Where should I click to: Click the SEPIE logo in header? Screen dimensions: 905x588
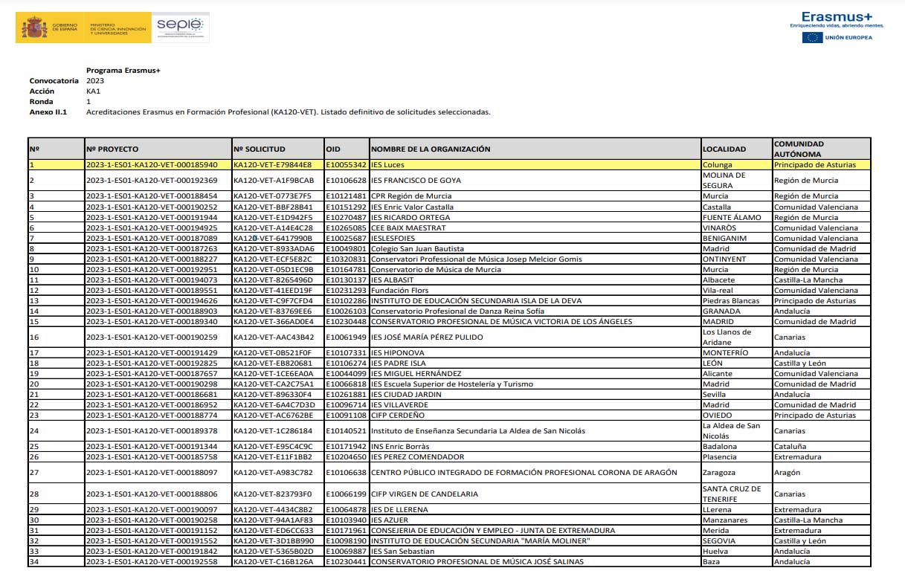180,28
